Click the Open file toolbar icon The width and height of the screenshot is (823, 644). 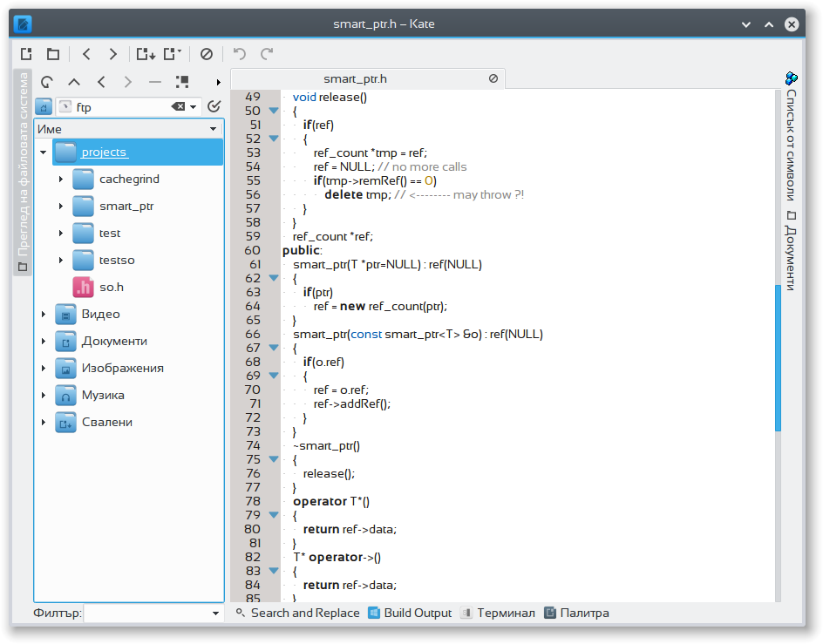click(x=53, y=53)
